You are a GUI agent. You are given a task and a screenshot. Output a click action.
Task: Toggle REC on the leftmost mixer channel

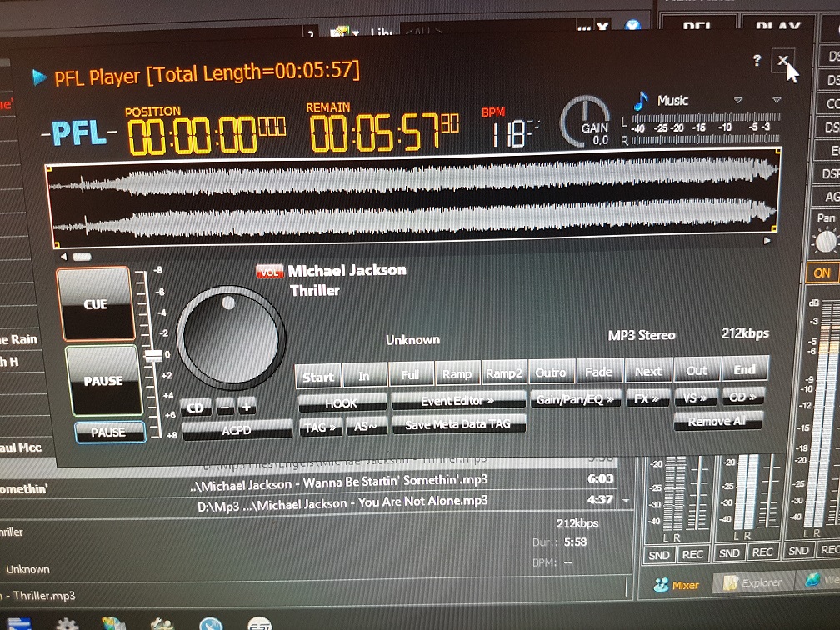(693, 554)
